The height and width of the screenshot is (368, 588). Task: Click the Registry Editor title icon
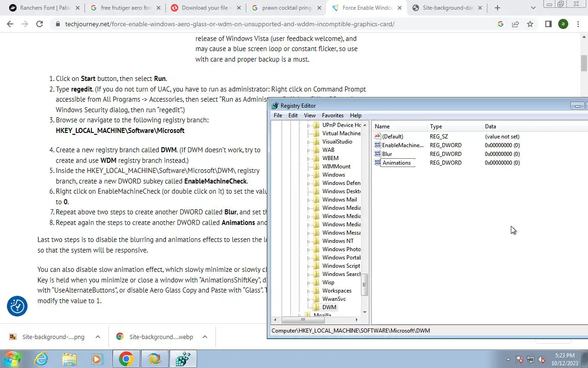pos(275,106)
